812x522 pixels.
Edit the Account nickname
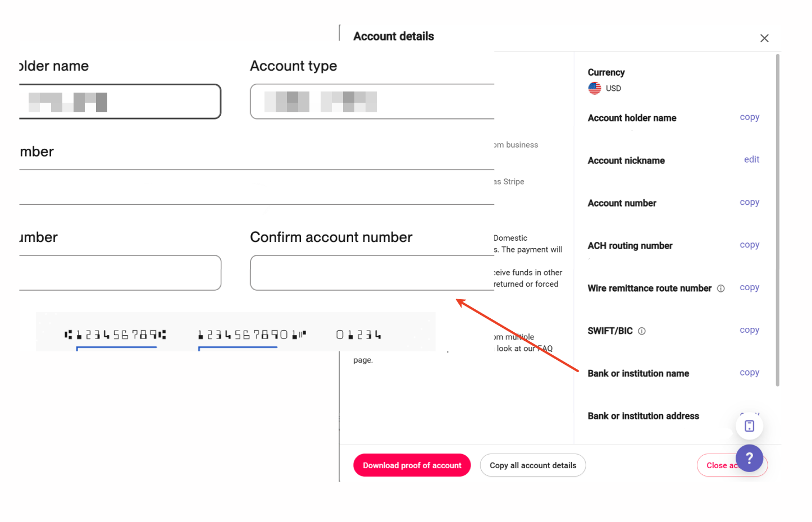[x=751, y=159]
